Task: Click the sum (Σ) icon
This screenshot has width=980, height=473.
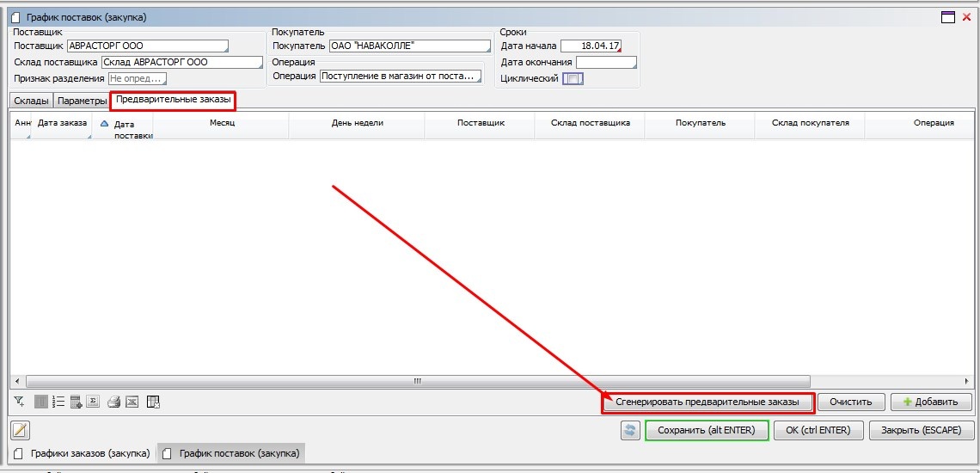Action: click(94, 402)
